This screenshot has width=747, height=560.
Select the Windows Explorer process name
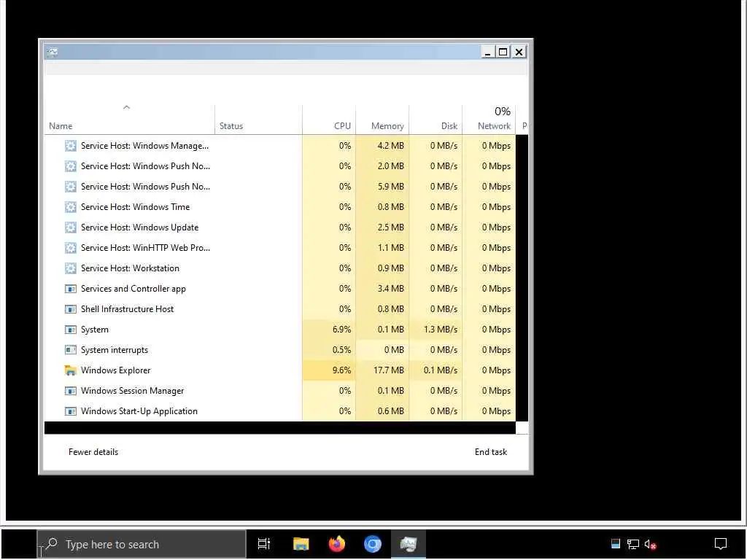(115, 370)
